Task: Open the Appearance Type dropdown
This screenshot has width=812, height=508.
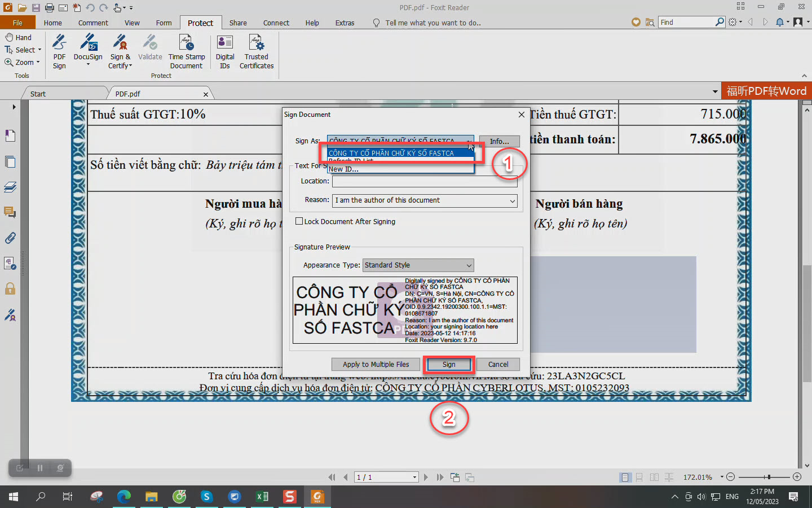Action: click(x=469, y=265)
